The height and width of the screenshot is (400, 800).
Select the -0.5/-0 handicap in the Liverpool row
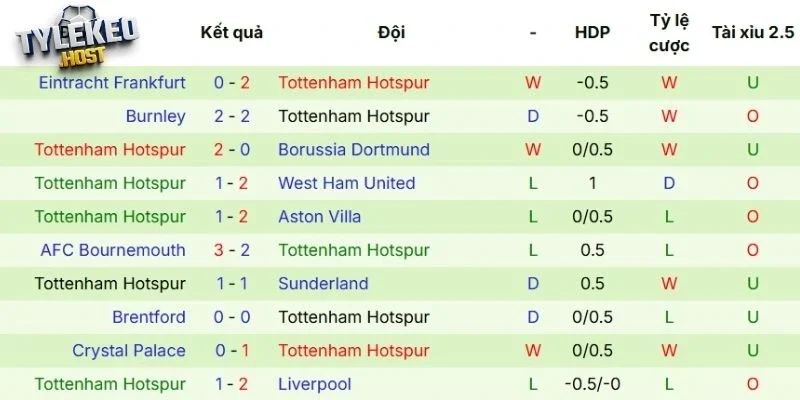592,384
